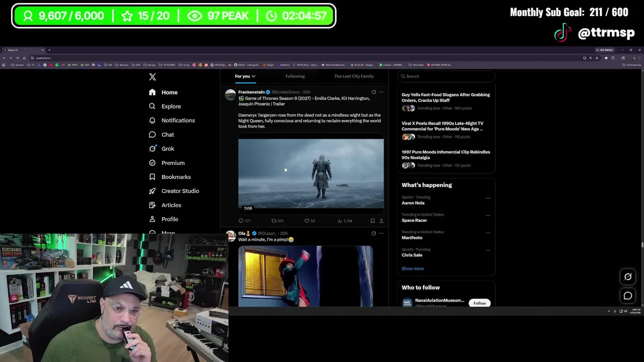Image resolution: width=644 pixels, height=362 pixels.
Task: Click the Notifications bell icon
Action: pos(152,121)
